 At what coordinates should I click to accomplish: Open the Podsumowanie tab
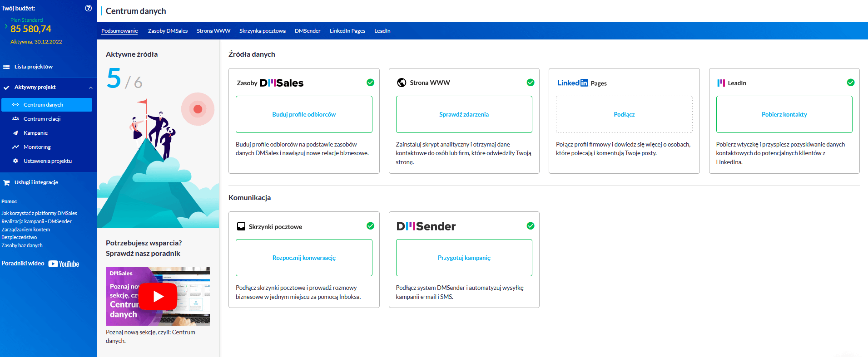click(x=119, y=31)
